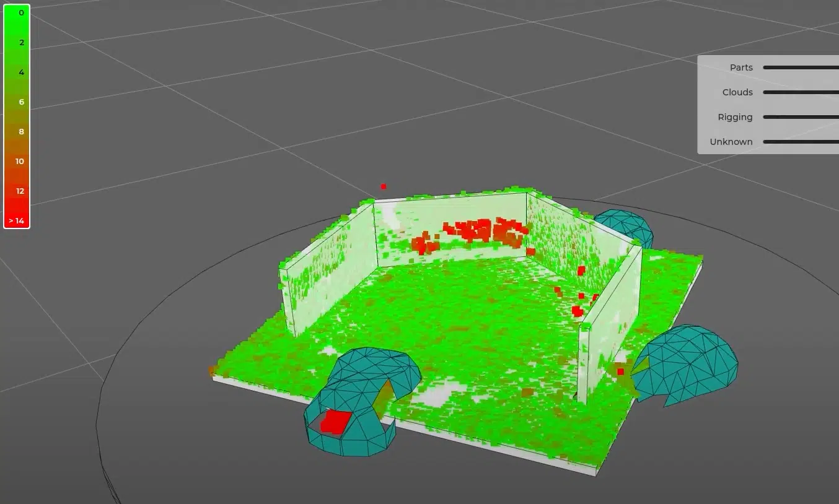Viewport: 839px width, 504px height.
Task: Click the Clouds opacity slider track
Action: [x=801, y=92]
